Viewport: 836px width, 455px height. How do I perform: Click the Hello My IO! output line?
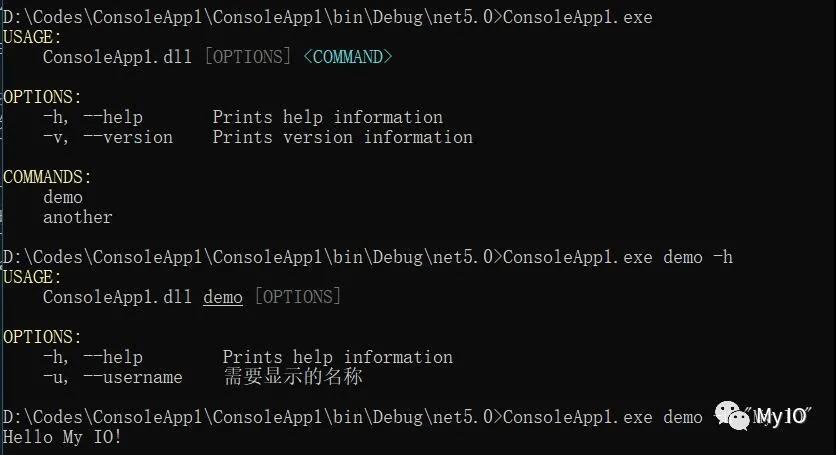(x=62, y=437)
